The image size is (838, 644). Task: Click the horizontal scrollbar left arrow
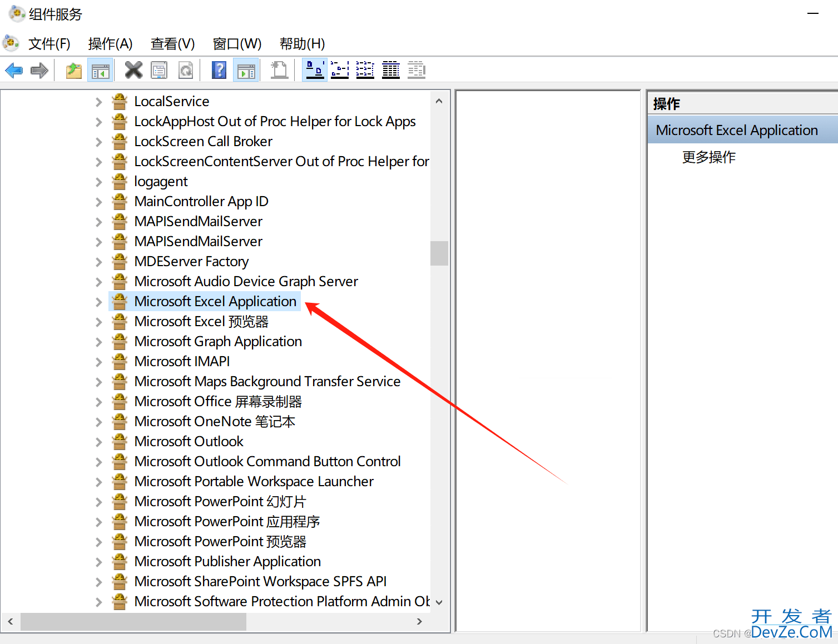pyautogui.click(x=11, y=621)
